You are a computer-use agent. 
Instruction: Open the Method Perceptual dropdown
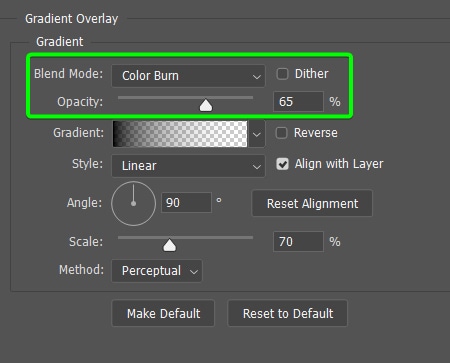(x=157, y=271)
